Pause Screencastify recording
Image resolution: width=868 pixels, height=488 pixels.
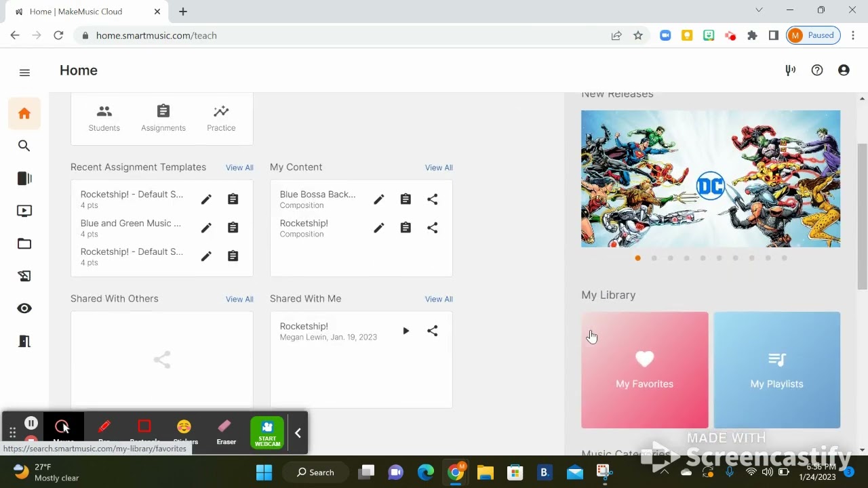tap(31, 423)
